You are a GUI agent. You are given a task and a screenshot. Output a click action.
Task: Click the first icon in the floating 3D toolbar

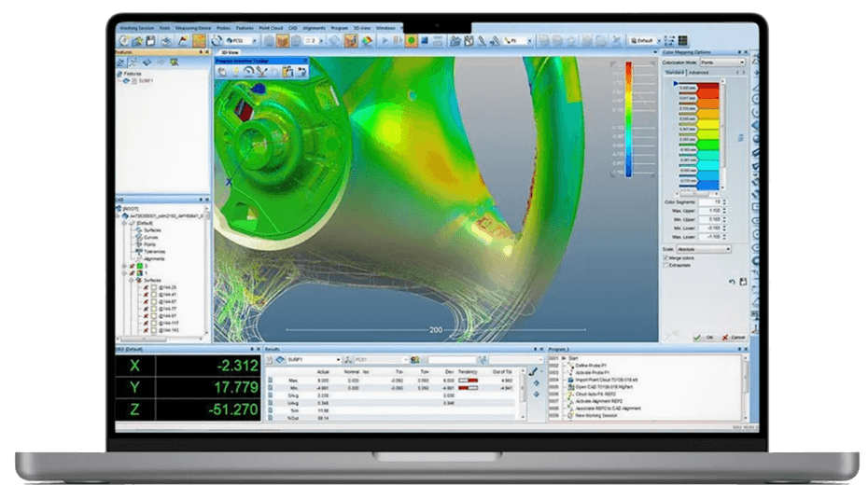pyautogui.click(x=222, y=72)
